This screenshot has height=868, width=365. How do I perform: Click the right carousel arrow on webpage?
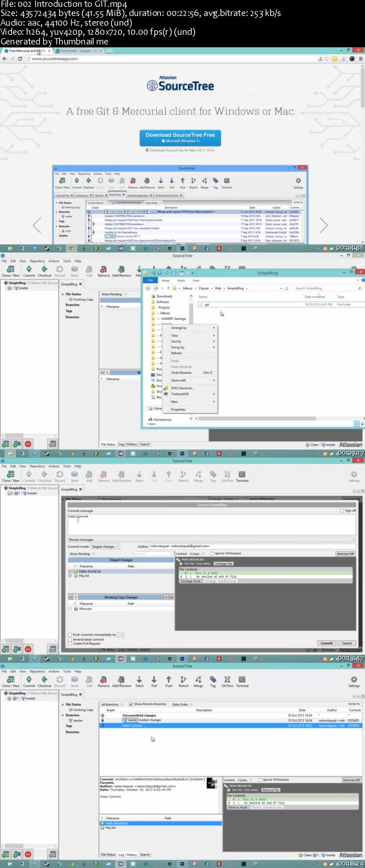324,226
